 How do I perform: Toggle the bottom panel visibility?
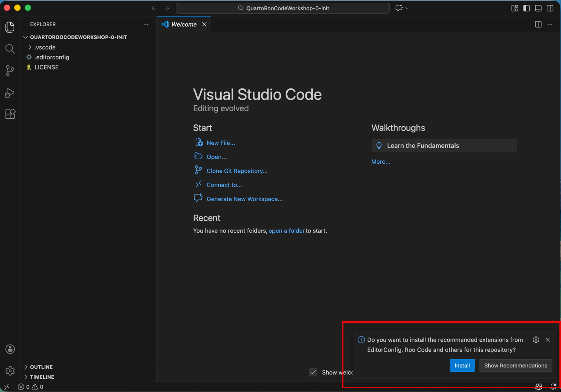click(538, 8)
